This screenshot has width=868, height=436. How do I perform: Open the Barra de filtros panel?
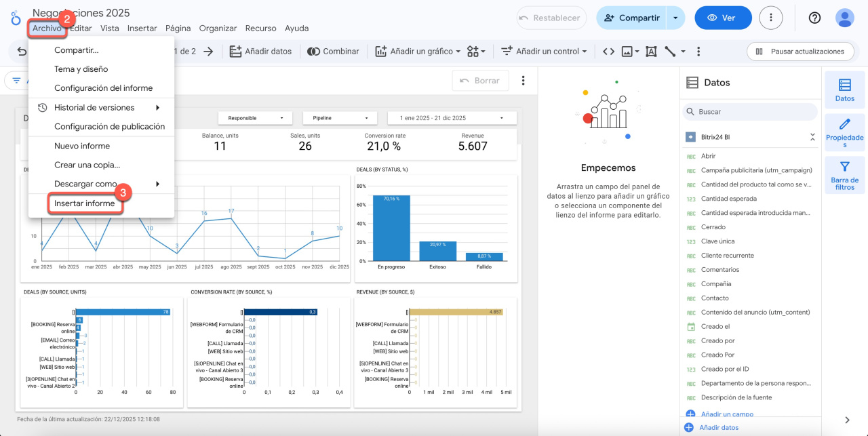tap(844, 175)
